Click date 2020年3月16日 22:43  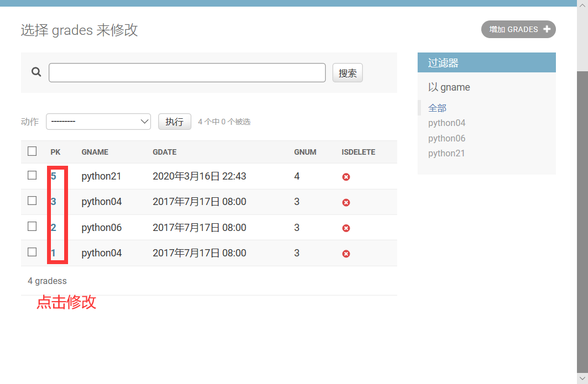(200, 176)
